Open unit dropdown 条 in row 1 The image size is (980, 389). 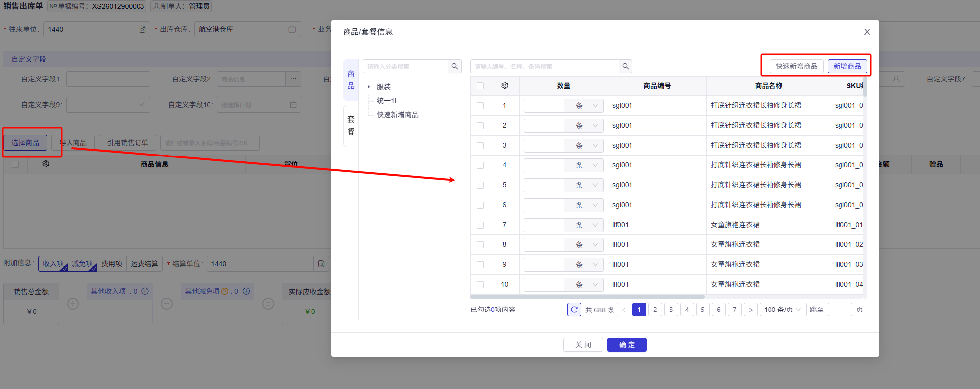584,106
